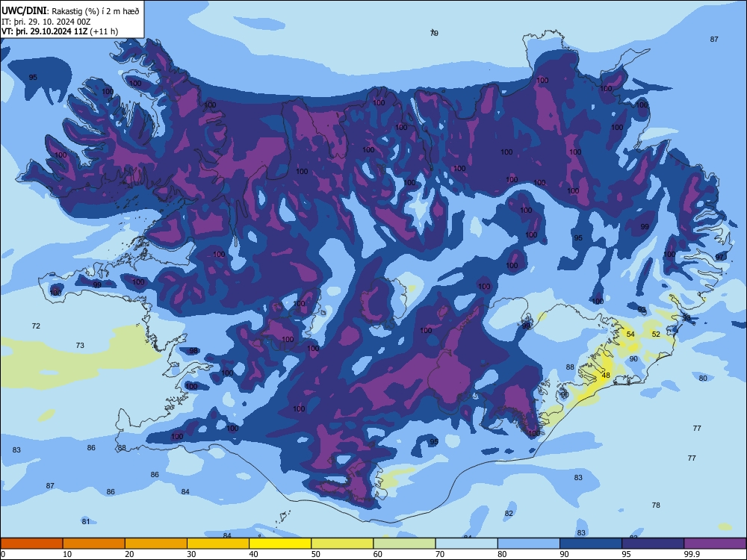Click the valid time line 'VT: þri. 29.10.2024 11Z (+11 h)'
The image size is (747, 560).
(x=60, y=31)
